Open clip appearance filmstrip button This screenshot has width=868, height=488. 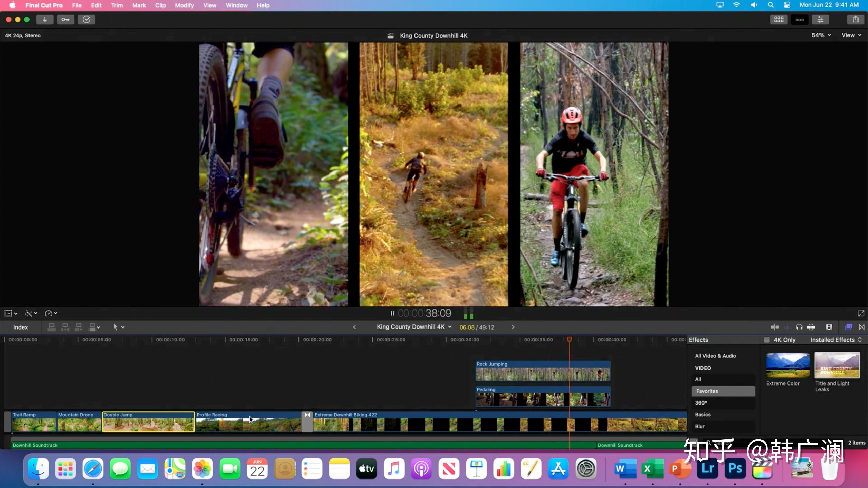(829, 327)
